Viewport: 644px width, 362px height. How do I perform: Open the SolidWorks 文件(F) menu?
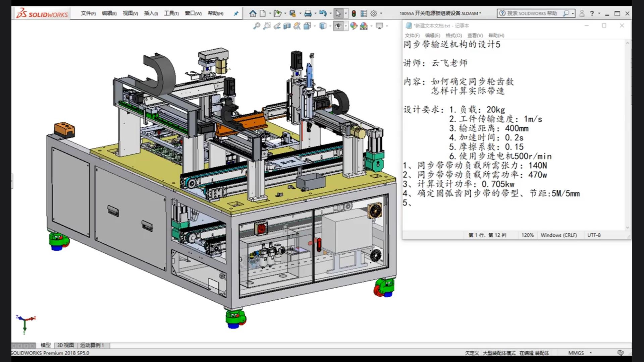[88, 13]
